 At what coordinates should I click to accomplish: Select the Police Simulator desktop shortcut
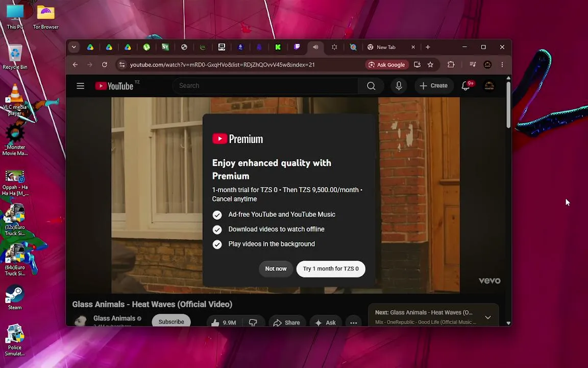[15, 340]
